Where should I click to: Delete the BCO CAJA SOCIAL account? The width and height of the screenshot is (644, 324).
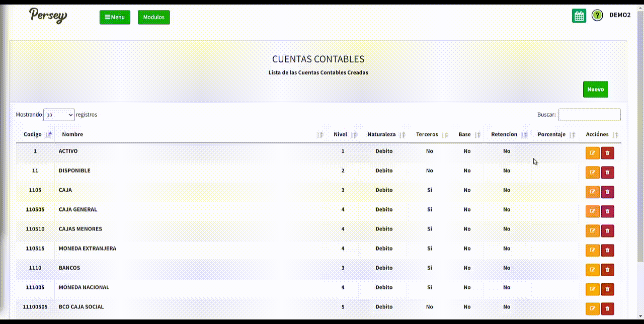(607, 308)
